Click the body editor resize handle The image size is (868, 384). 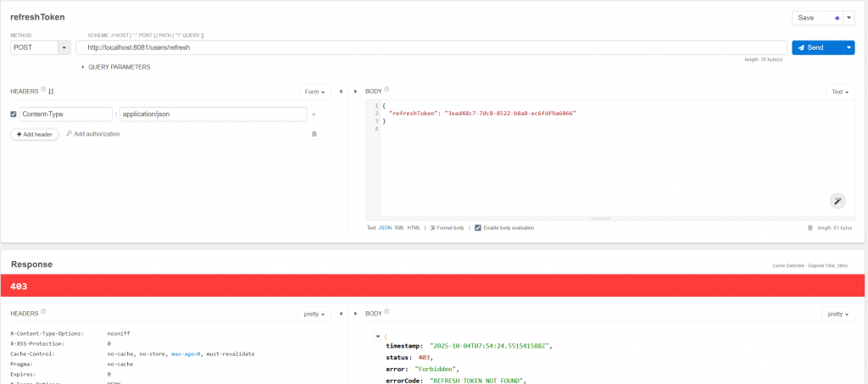[x=601, y=219]
